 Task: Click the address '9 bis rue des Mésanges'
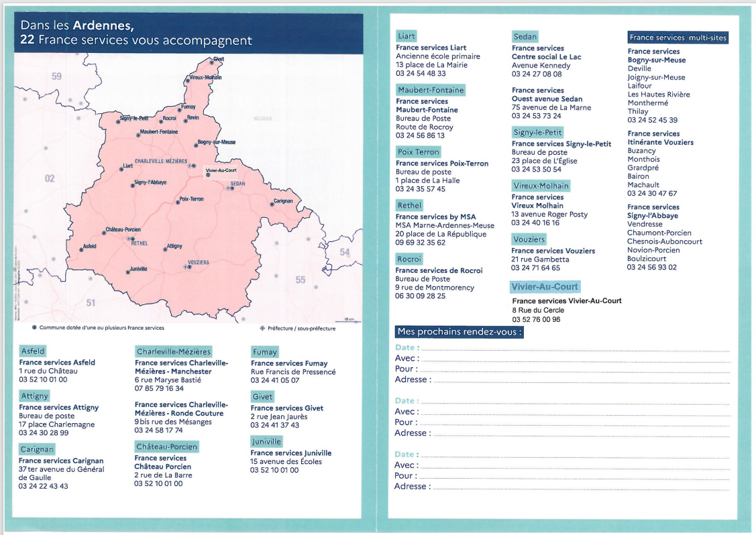tap(173, 422)
